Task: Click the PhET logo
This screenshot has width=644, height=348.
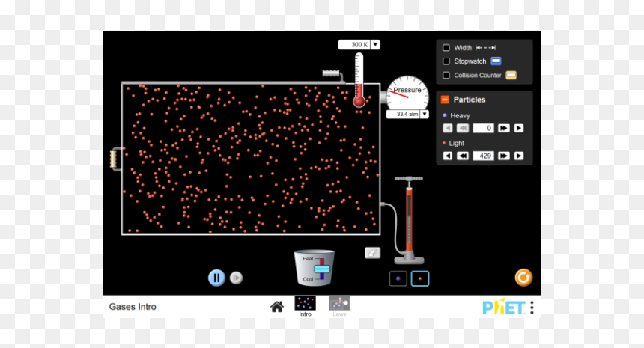Action: pyautogui.click(x=503, y=307)
